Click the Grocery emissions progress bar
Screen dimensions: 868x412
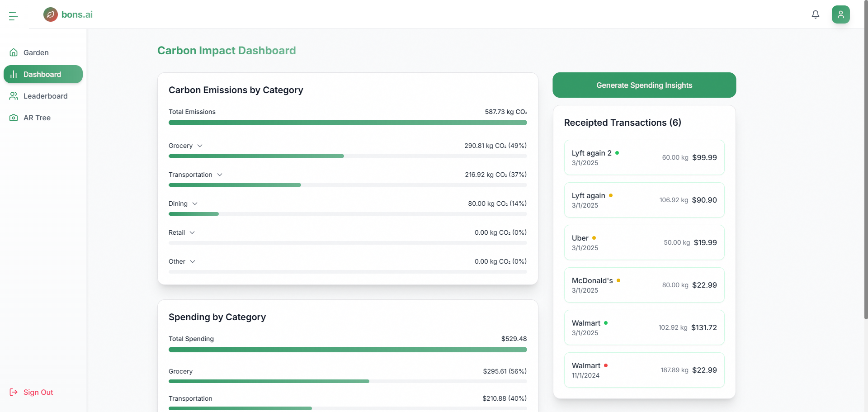(x=348, y=156)
